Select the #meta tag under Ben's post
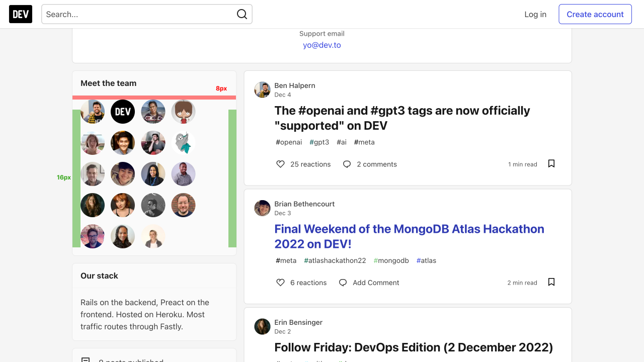The width and height of the screenshot is (644, 362). coord(364,142)
